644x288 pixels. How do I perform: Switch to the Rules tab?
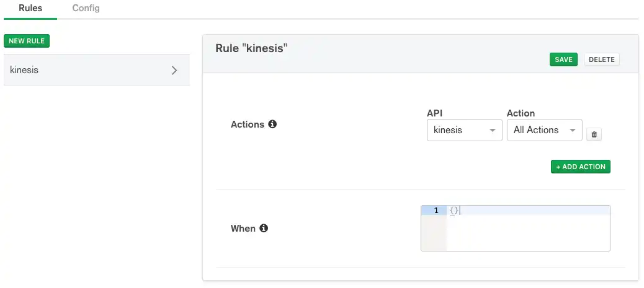point(30,9)
